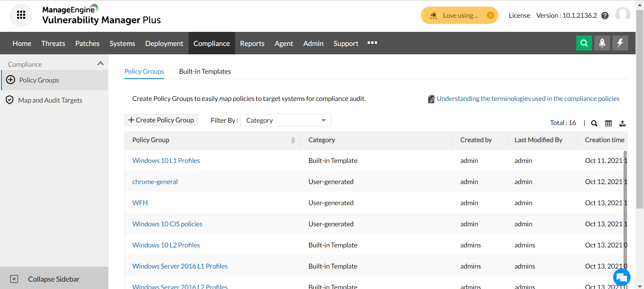The width and height of the screenshot is (644, 289).
Task: Switch to Built-in Templates tab
Action: click(205, 71)
